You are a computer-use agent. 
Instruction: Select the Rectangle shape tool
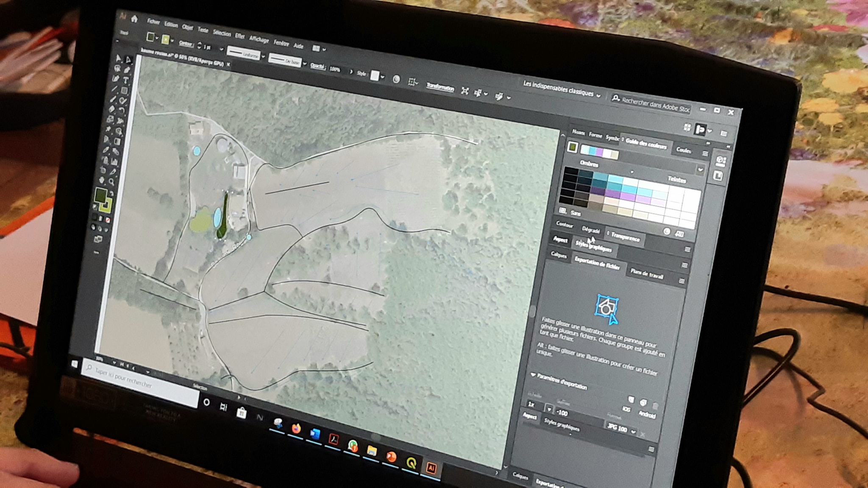[x=125, y=91]
